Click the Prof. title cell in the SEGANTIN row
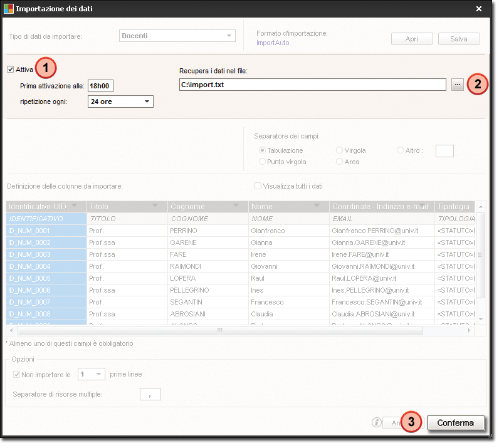 point(127,302)
